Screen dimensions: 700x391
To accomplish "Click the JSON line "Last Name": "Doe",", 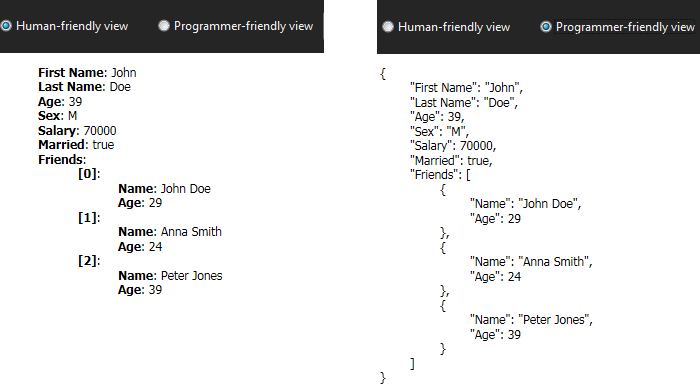I will pos(463,102).
